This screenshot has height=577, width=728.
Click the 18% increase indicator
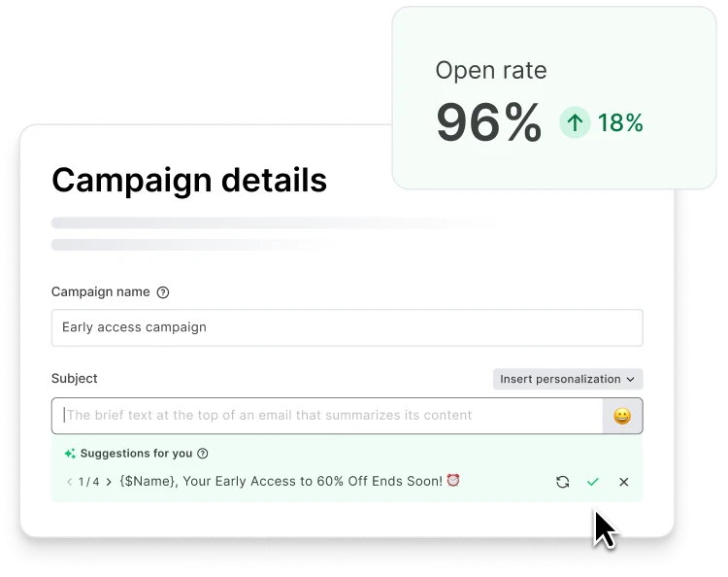point(620,123)
